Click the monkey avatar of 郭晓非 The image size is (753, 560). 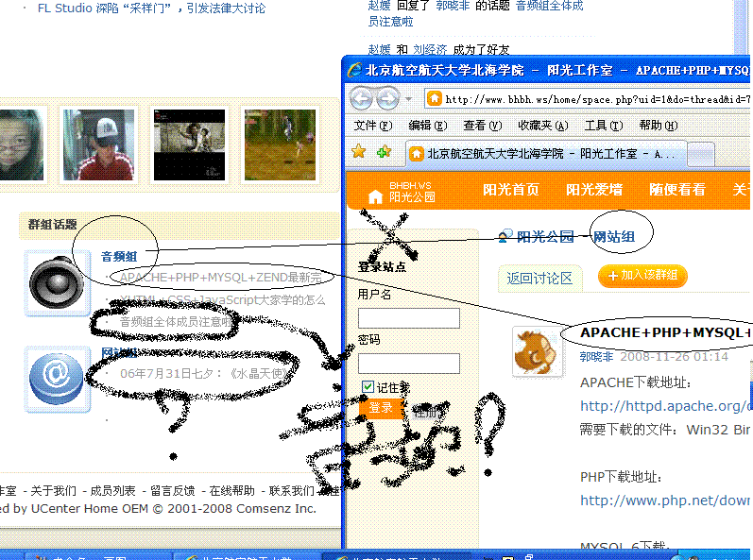538,351
